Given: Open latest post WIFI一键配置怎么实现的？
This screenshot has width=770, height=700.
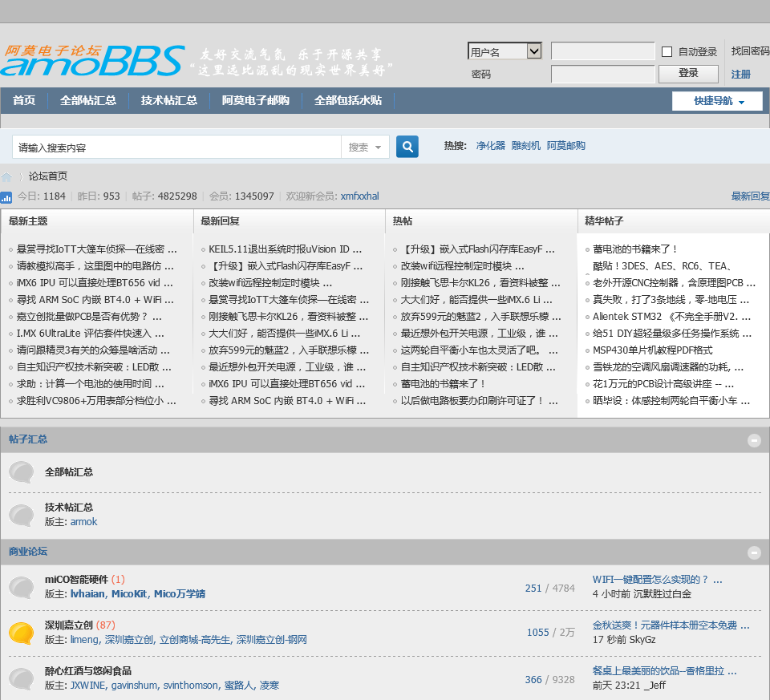Looking at the screenshot, I should pyautogui.click(x=657, y=579).
